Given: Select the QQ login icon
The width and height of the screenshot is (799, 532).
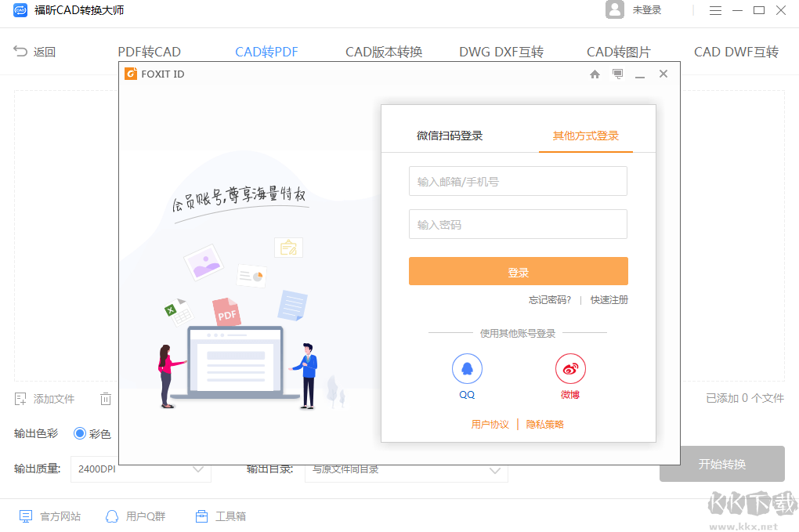Looking at the screenshot, I should coord(466,368).
